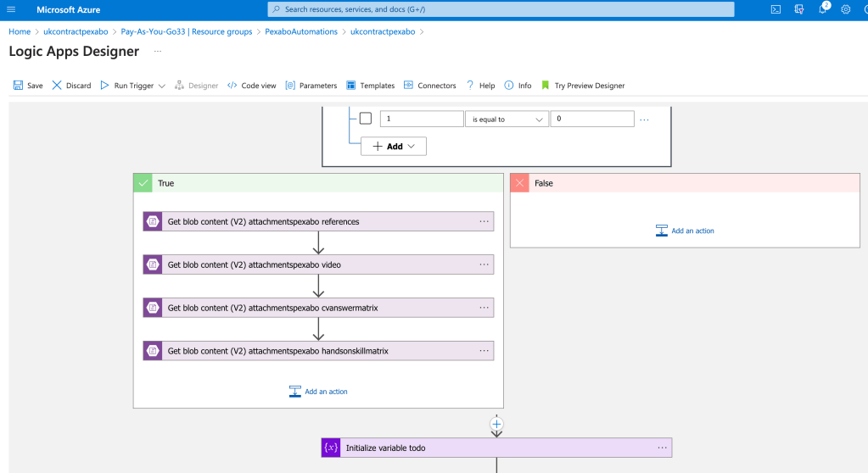
Task: Open the 'is equal to' operator dropdown
Action: point(507,119)
